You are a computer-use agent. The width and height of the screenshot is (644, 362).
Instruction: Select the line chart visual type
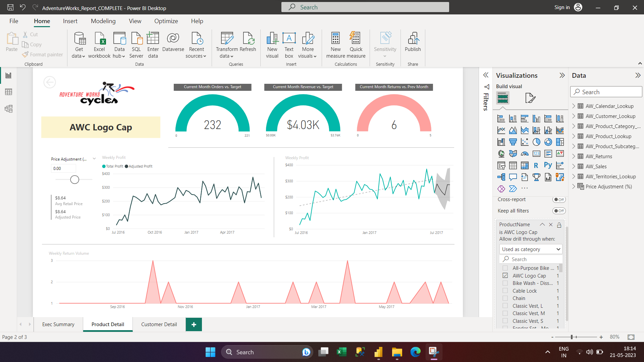point(501,130)
